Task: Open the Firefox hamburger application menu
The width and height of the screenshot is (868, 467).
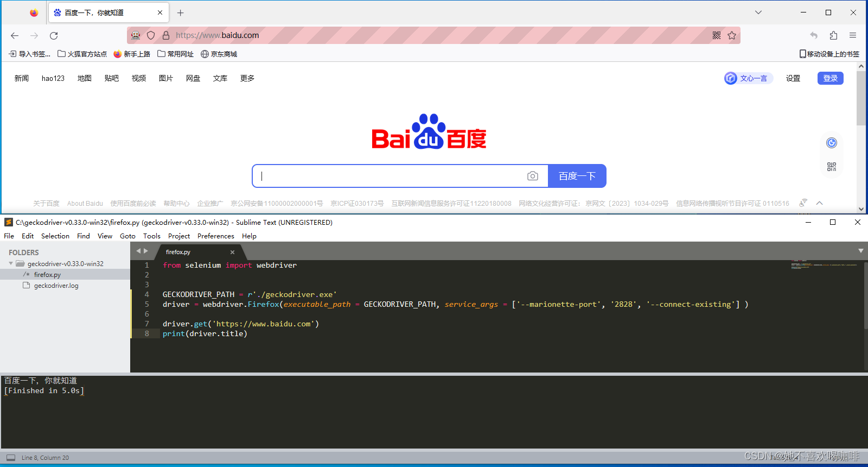Action: (853, 35)
